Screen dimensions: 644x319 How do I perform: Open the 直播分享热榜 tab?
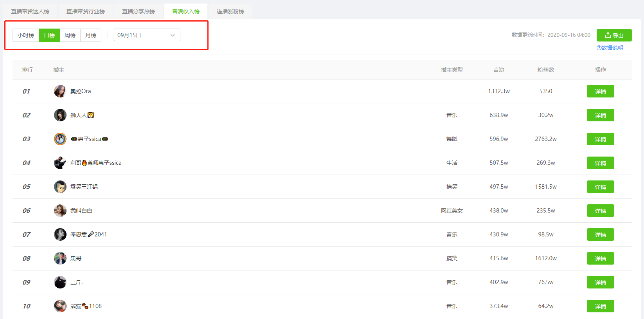point(139,11)
